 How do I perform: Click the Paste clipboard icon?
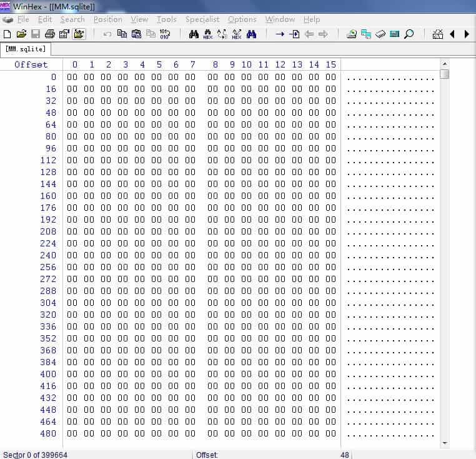(x=136, y=34)
